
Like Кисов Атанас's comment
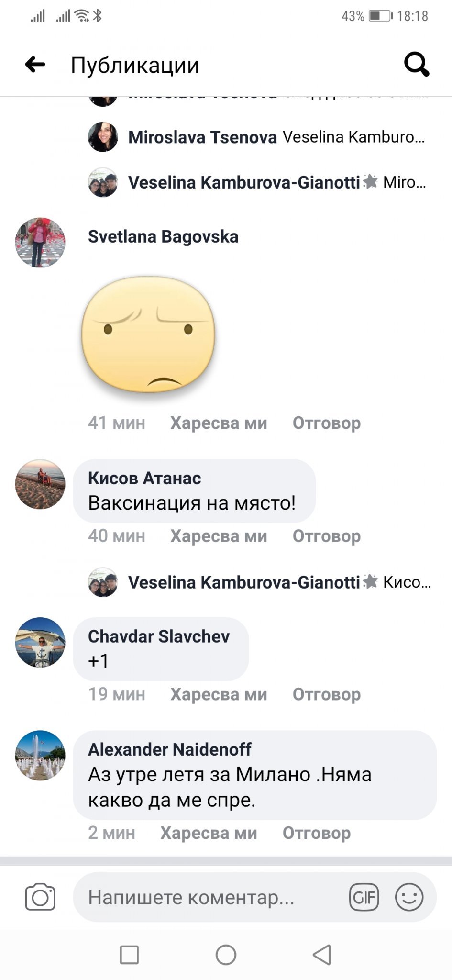point(219,536)
